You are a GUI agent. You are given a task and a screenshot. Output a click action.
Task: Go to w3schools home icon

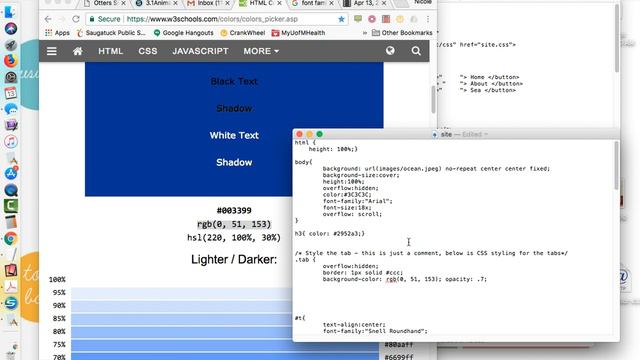[x=78, y=51]
